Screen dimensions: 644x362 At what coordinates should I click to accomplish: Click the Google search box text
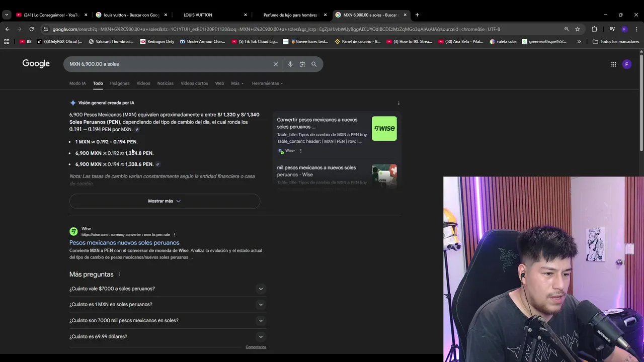tap(94, 64)
